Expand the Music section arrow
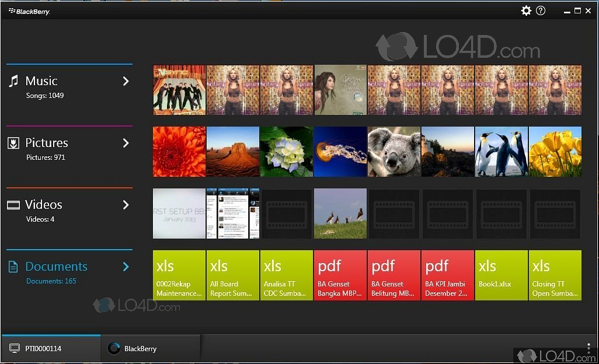 (x=126, y=81)
